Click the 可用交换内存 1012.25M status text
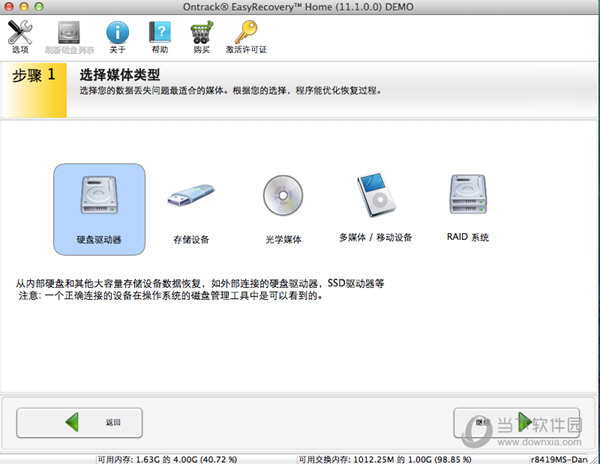The height and width of the screenshot is (464, 600). coord(385,459)
